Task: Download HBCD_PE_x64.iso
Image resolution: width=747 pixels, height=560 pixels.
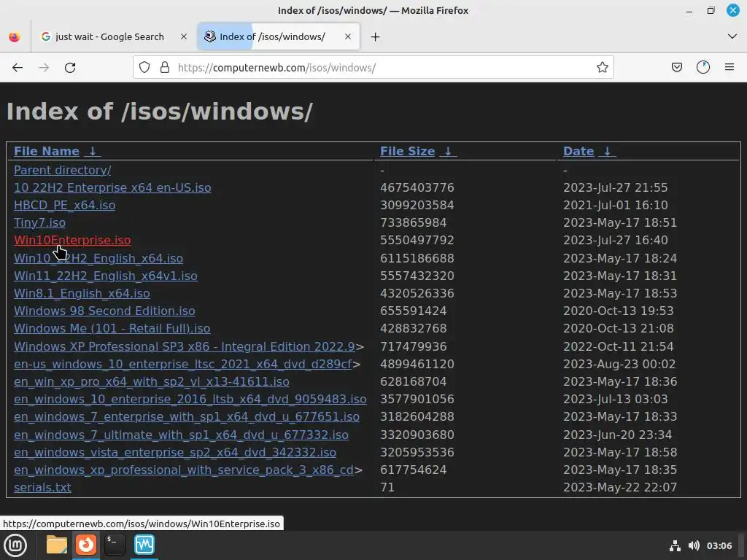Action: click(x=64, y=205)
